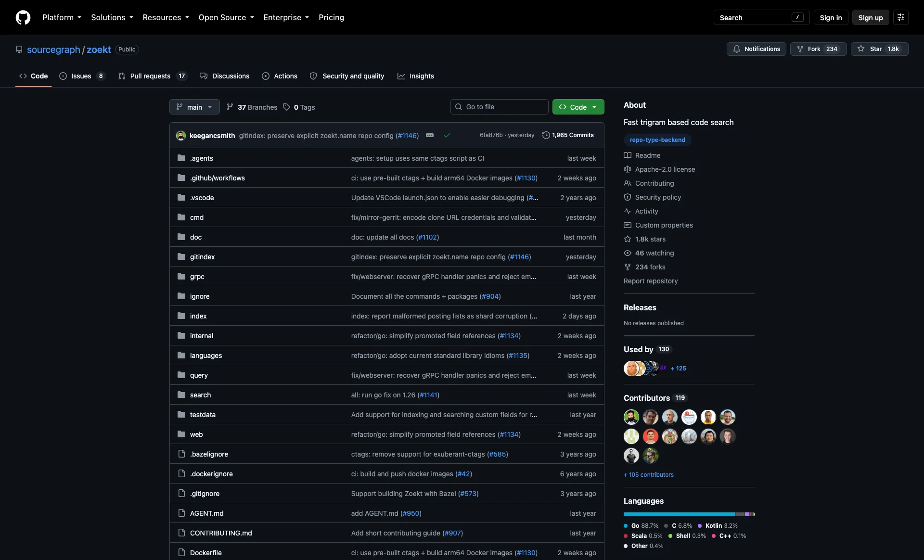This screenshot has height=560, width=924.
Task: Expand the Open Source menu
Action: click(226, 17)
